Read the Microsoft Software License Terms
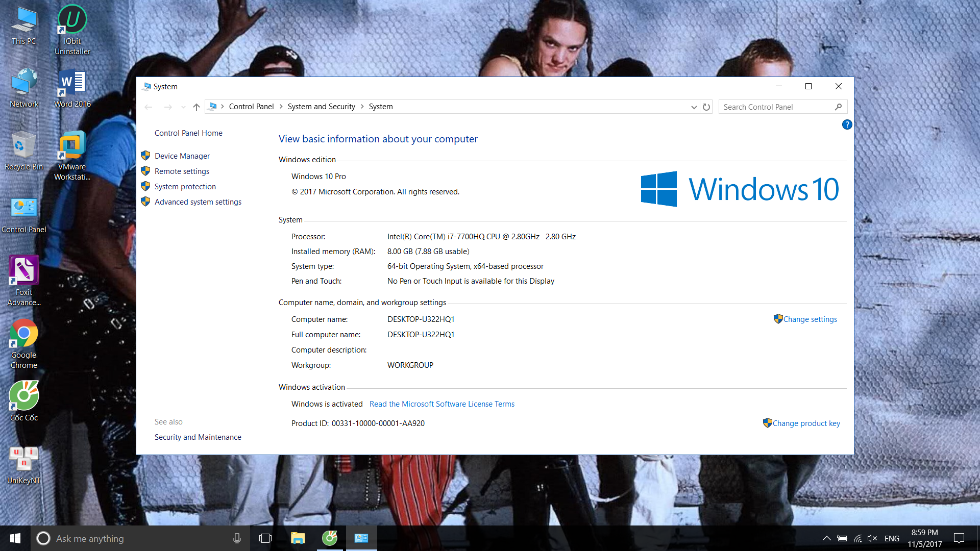 pos(442,404)
